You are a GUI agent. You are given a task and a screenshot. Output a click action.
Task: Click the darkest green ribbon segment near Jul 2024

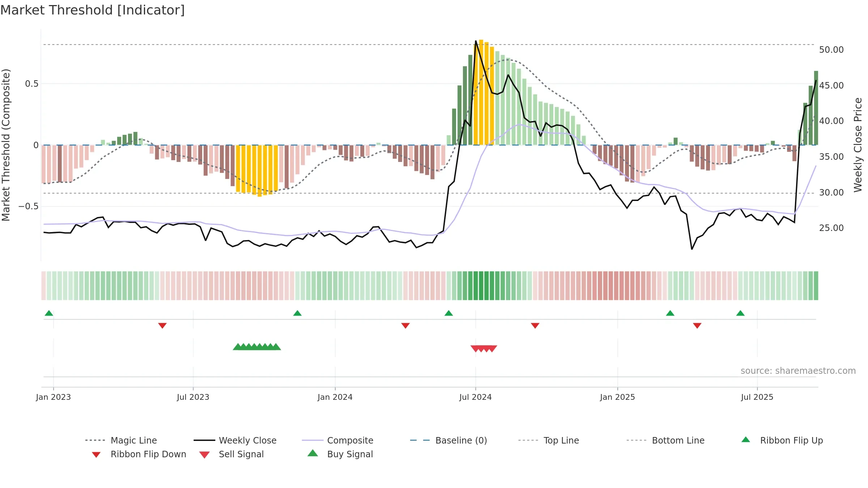[x=481, y=286]
